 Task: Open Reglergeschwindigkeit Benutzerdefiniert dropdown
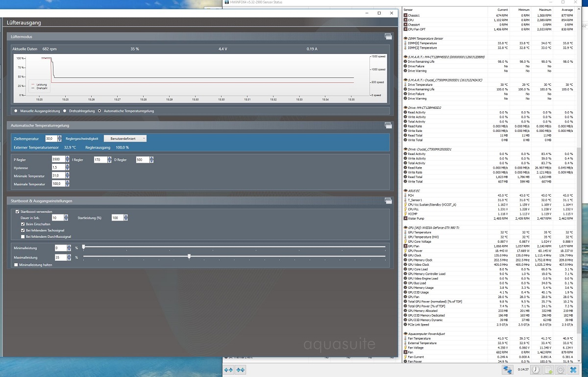click(125, 139)
